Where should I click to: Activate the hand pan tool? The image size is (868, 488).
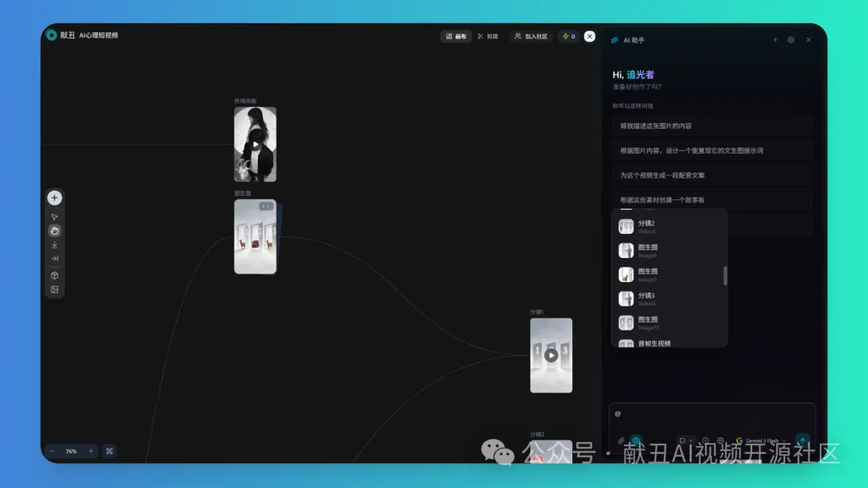pyautogui.click(x=55, y=231)
